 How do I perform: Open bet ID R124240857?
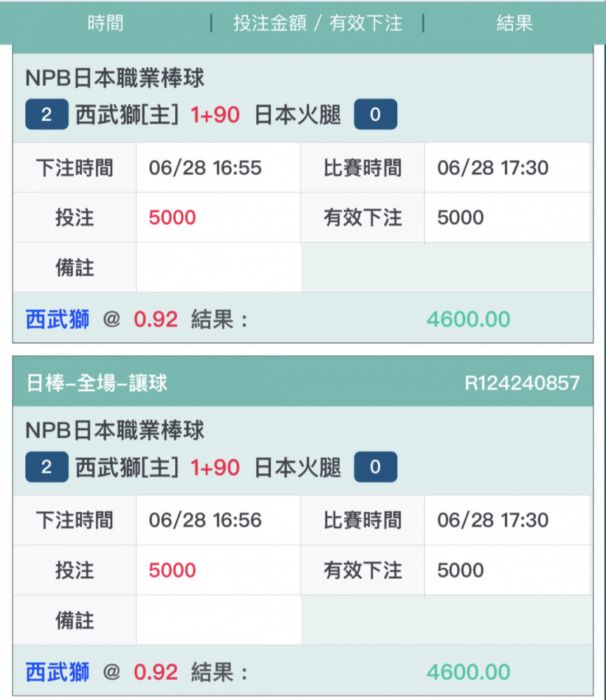(x=522, y=383)
